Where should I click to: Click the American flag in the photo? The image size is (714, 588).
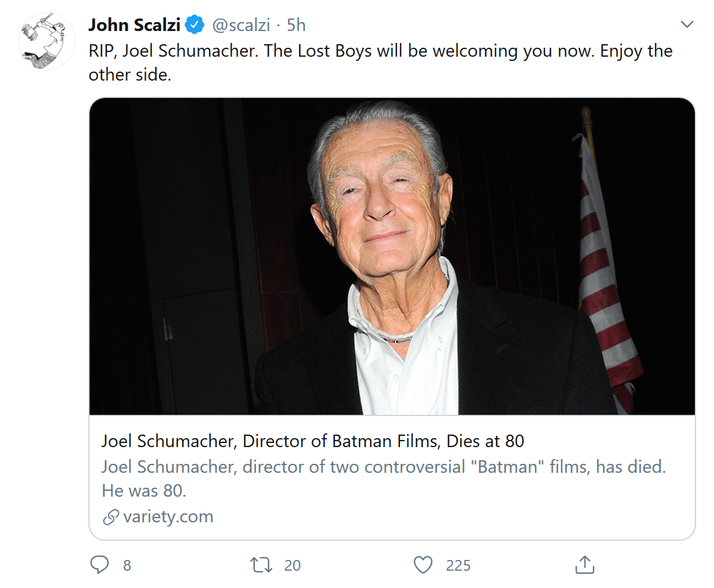607,269
